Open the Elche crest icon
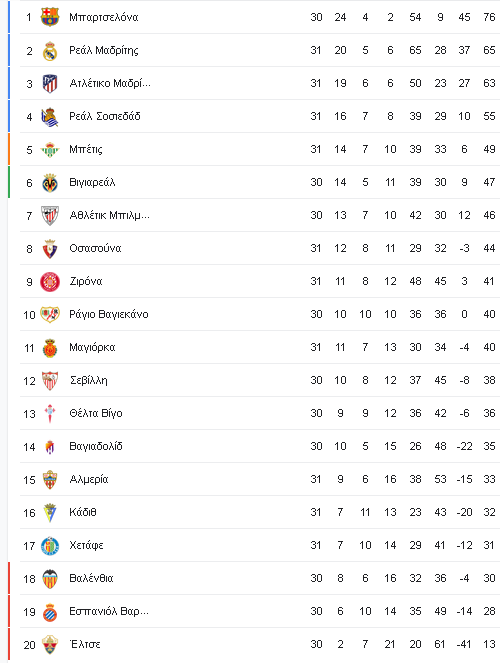Viewport: 500px width, 663px height. point(50,644)
